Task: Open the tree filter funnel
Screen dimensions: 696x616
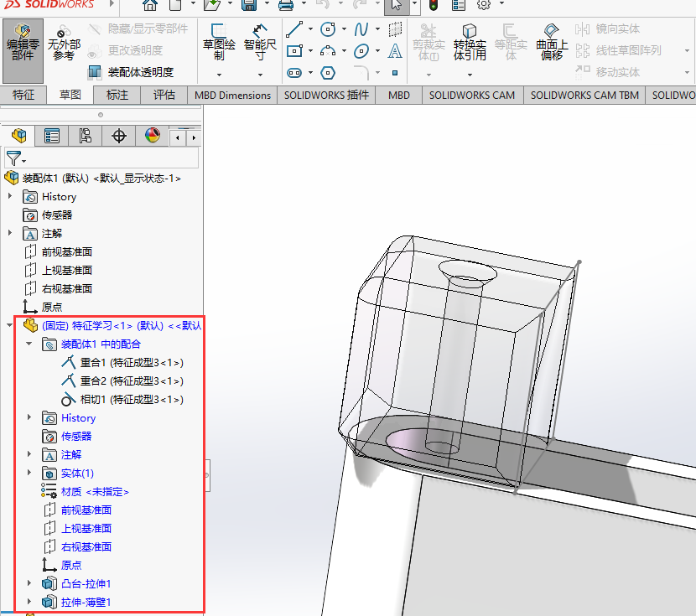Action: [16, 158]
